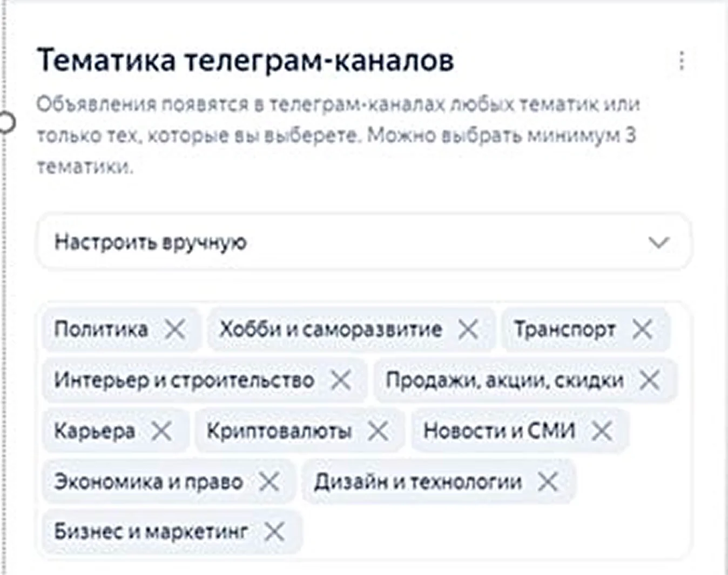Screen dimensions: 728x575
Task: Remove the Экономика и право tag
Action: point(269,481)
